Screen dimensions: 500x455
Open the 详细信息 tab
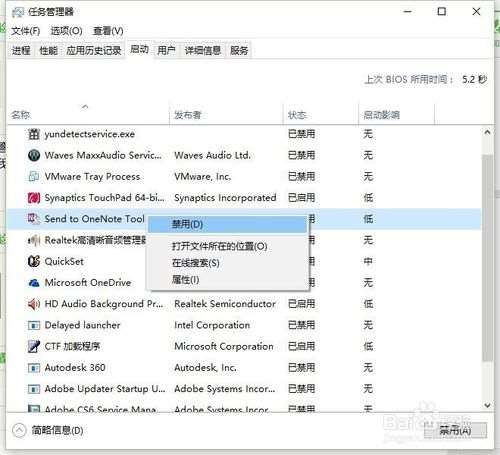(x=203, y=51)
